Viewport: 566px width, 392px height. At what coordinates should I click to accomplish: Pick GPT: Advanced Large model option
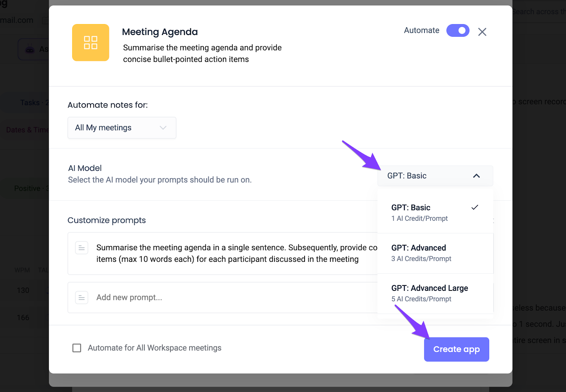tap(435, 293)
